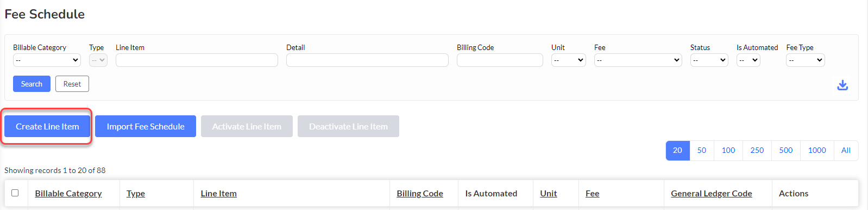Open the Fee filter dropdown
The image size is (868, 210).
[638, 60]
